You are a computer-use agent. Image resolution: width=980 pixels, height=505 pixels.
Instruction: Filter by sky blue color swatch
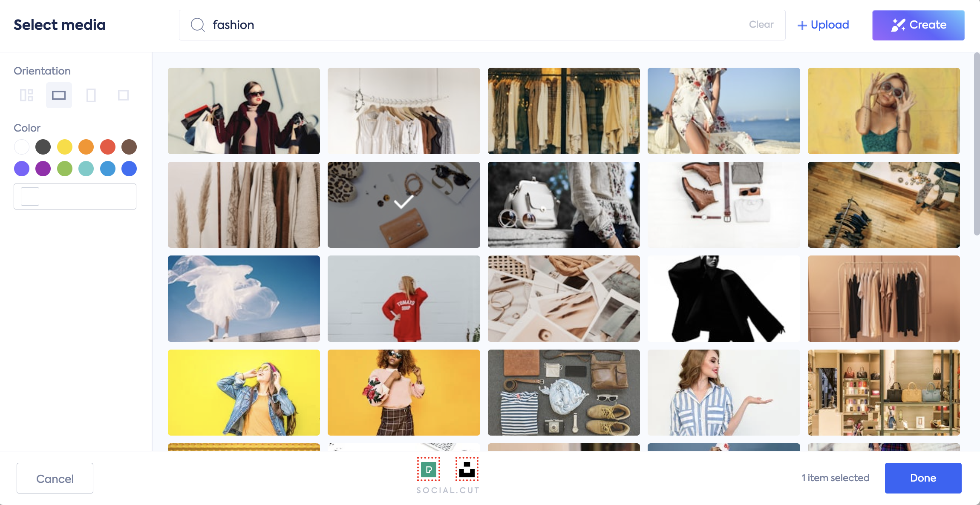click(x=108, y=169)
